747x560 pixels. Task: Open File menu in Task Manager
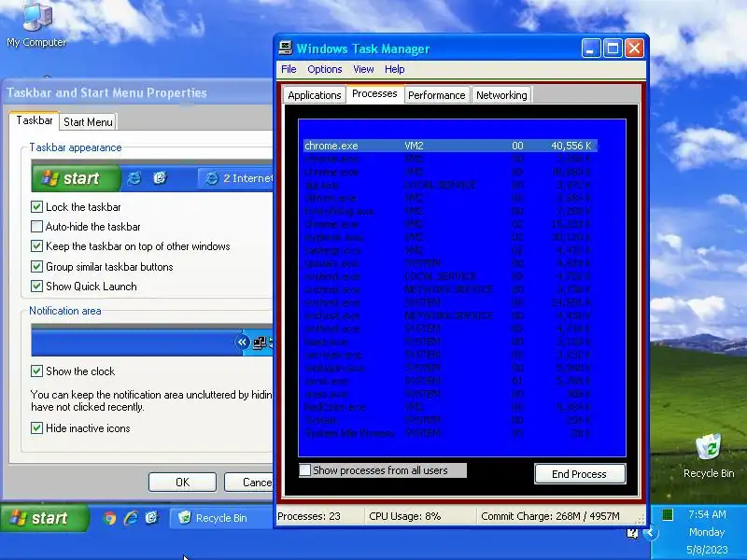[289, 69]
